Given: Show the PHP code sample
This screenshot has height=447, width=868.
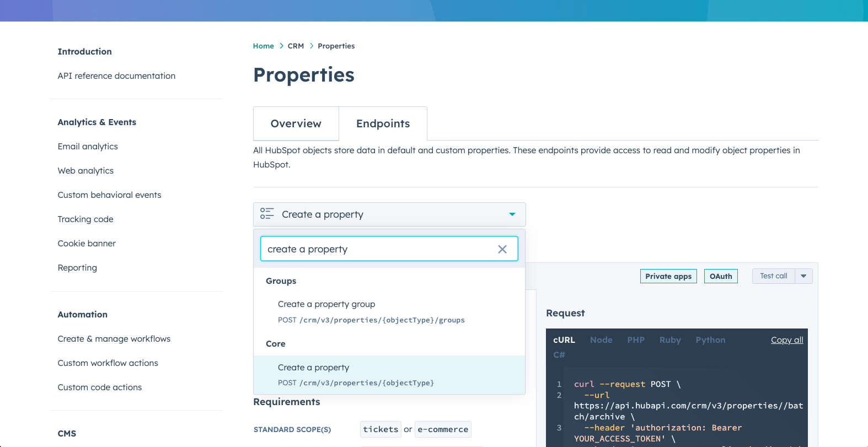Looking at the screenshot, I should click(635, 340).
